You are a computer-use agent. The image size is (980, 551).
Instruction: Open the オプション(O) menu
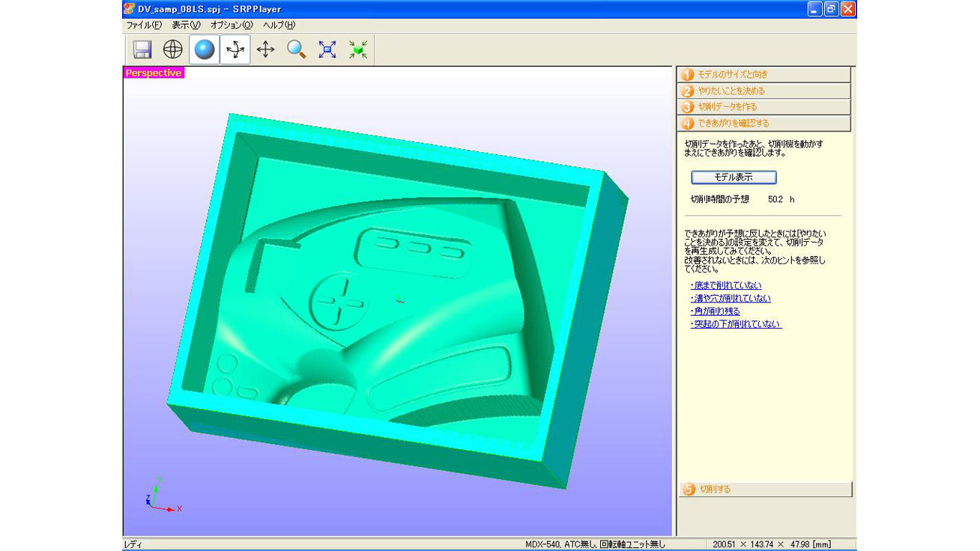click(x=232, y=25)
